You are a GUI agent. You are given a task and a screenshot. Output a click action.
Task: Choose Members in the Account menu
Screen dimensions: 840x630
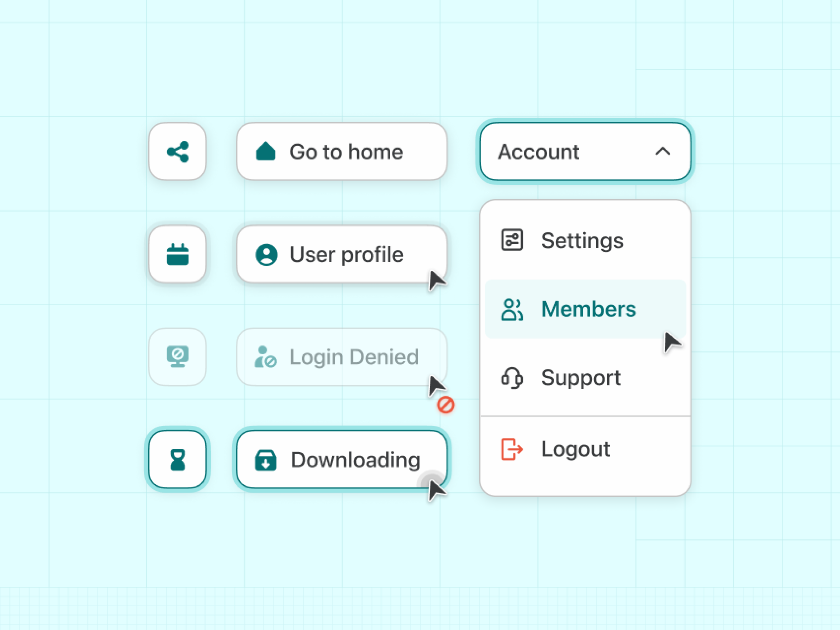click(585, 309)
